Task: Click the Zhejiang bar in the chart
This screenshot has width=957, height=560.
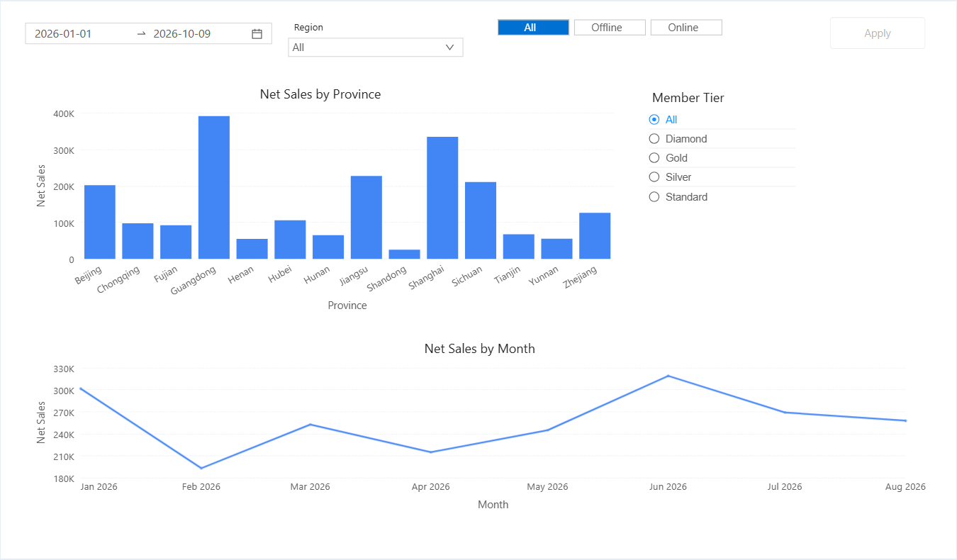Action: click(595, 236)
